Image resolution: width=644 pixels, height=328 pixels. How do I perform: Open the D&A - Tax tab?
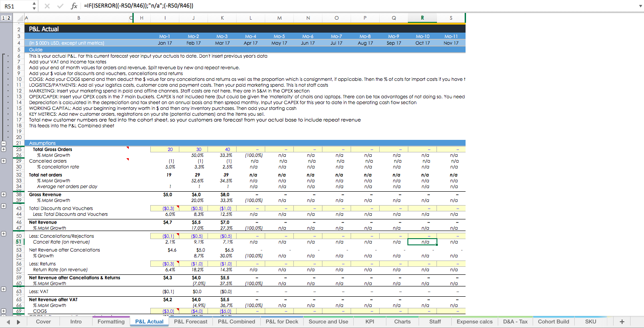coord(515,322)
